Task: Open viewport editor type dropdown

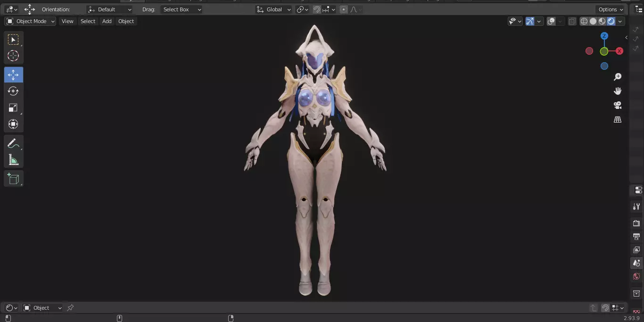Action: 11,9
